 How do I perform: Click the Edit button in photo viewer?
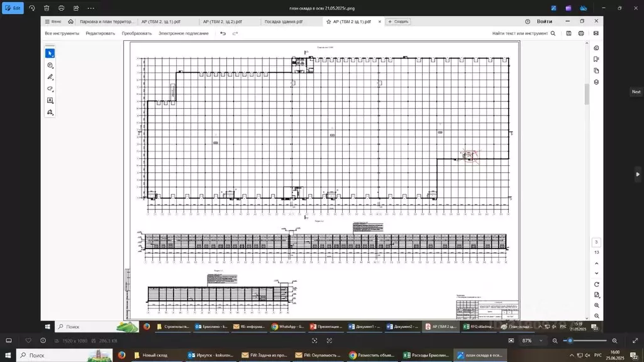13,8
